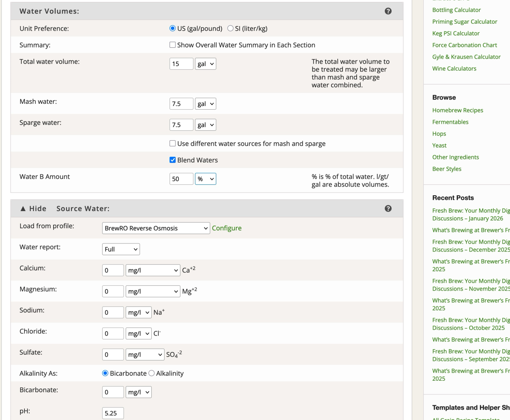The image size is (510, 420).
Task: Open Water B Amount percent unit dropdown
Action: tap(205, 179)
